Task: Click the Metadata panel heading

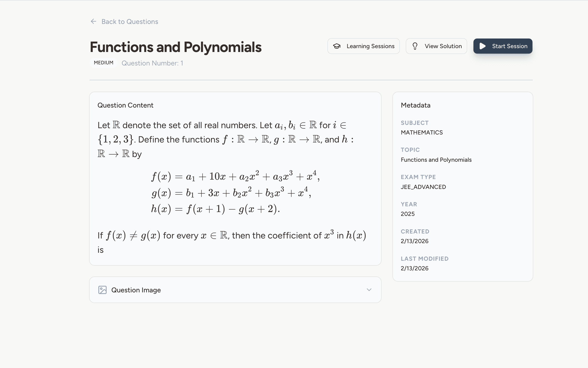Action: [x=415, y=105]
